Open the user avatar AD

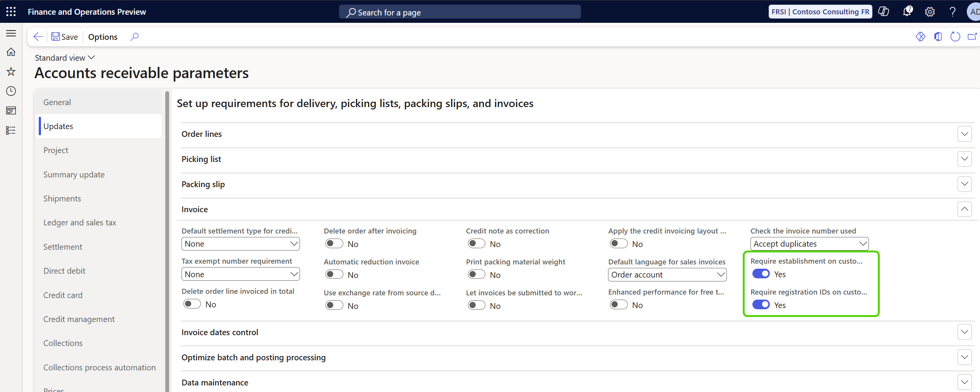point(974,12)
